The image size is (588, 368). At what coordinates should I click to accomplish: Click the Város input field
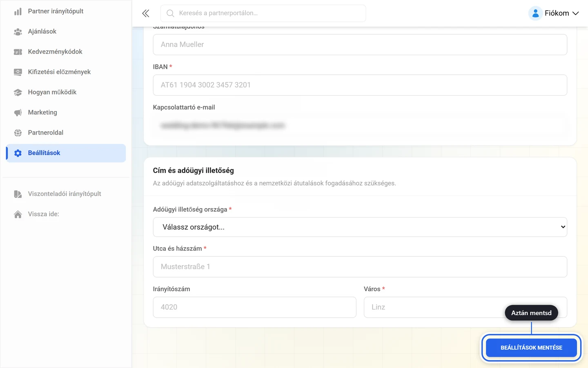(x=465, y=307)
